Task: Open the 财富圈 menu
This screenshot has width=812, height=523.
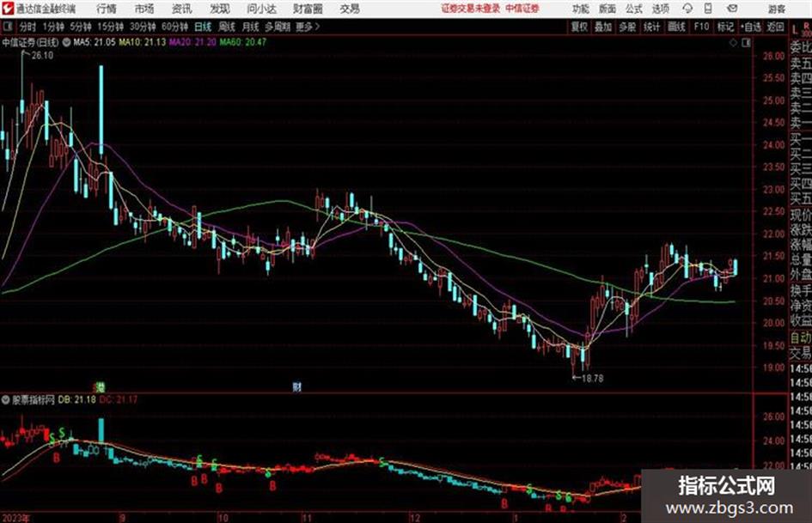Action: (x=308, y=9)
